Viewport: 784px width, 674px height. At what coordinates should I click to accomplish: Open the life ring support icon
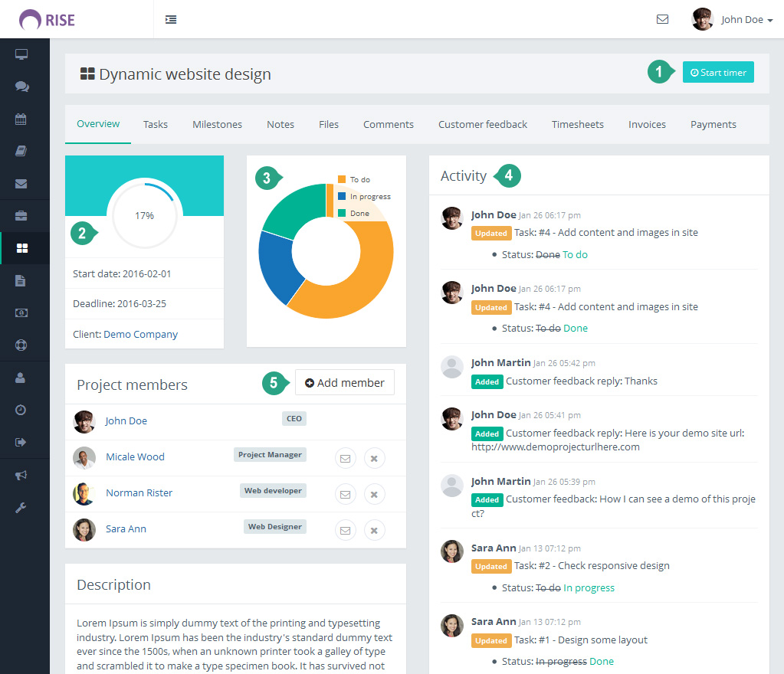[21, 345]
